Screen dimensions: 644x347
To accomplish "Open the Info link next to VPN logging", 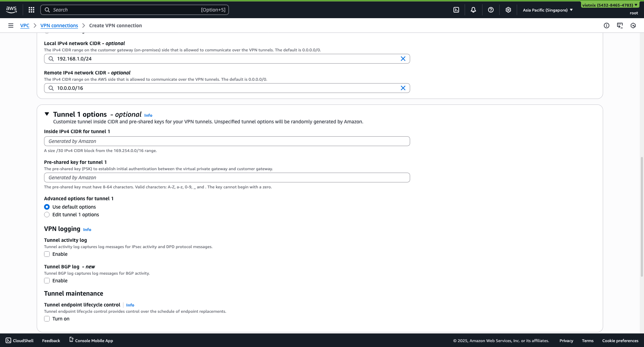I will (87, 230).
